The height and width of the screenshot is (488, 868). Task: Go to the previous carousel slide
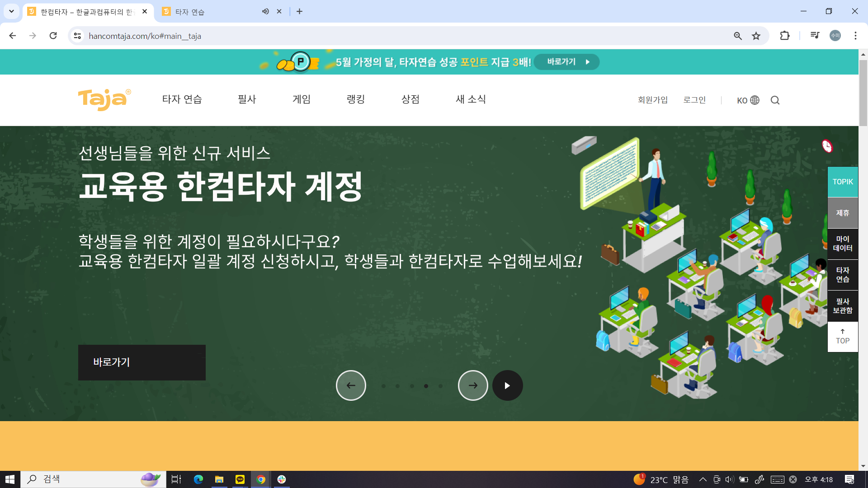[351, 385]
